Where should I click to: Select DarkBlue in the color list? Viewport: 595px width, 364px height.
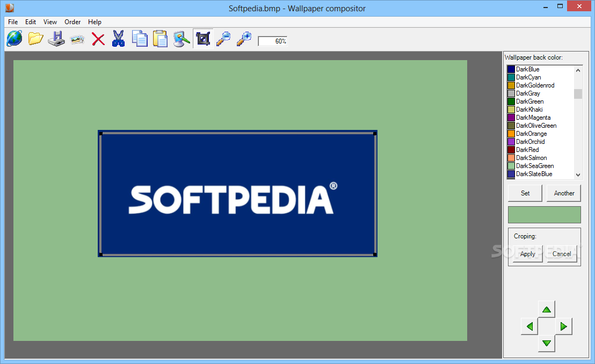(x=540, y=69)
